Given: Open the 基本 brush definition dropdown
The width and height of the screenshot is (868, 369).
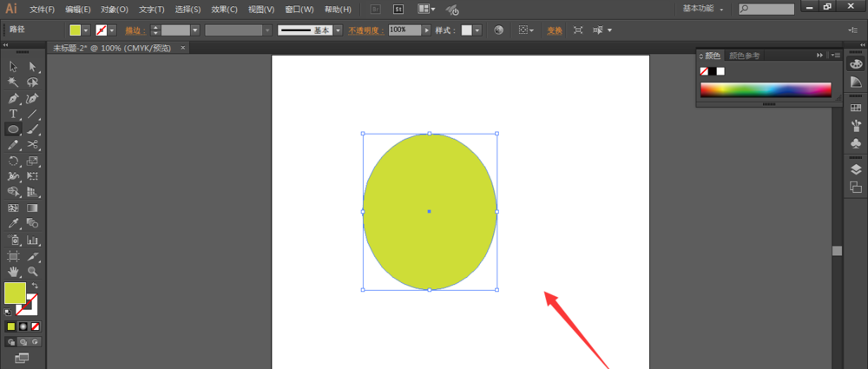Looking at the screenshot, I should click(338, 30).
